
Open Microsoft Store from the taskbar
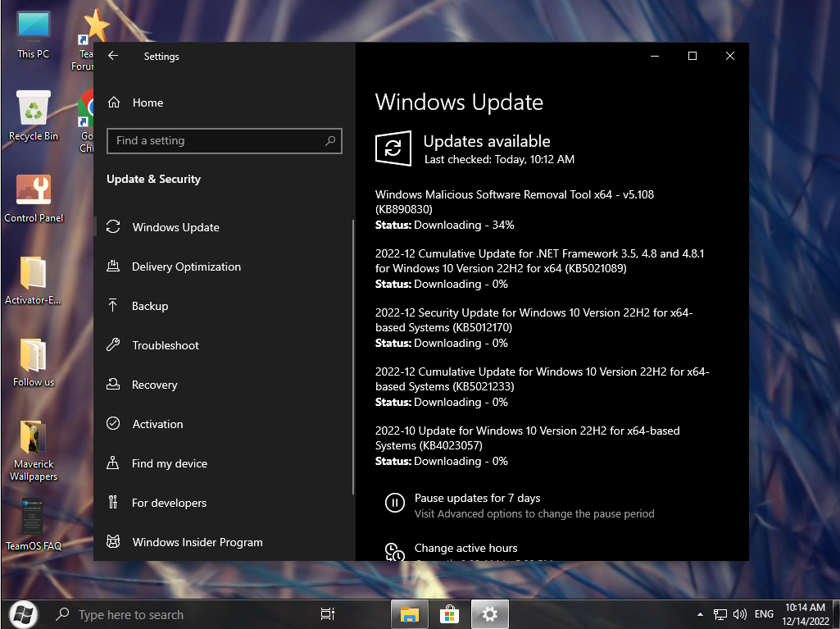coord(449,613)
